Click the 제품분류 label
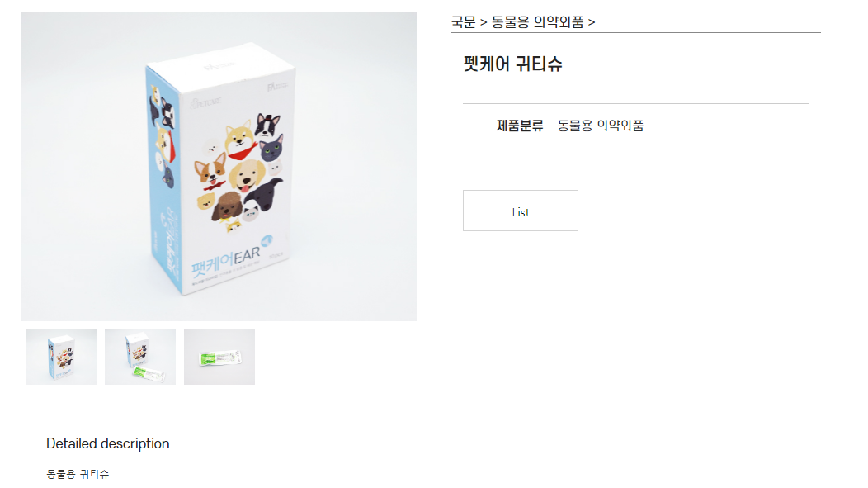The width and height of the screenshot is (868, 488). pyautogui.click(x=520, y=126)
